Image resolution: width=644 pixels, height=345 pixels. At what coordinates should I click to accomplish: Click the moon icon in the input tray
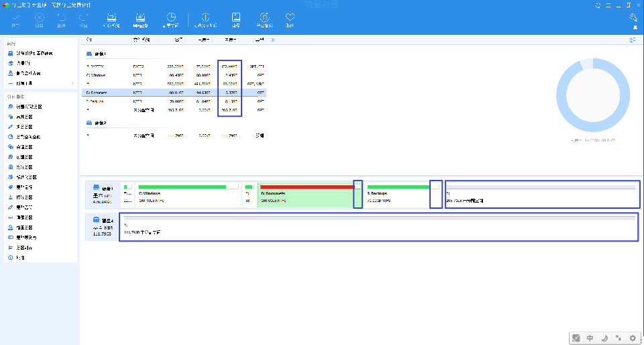tap(604, 338)
